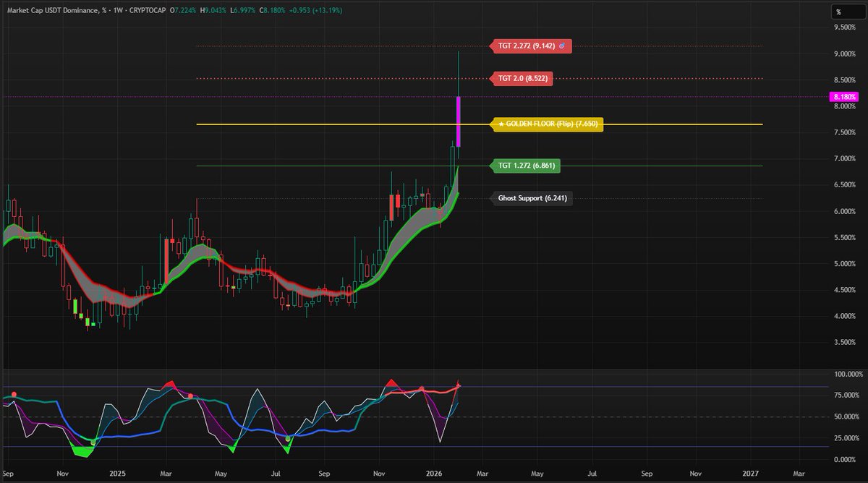Click the 4.000% price axis label
868x483 pixels.
pyautogui.click(x=846, y=317)
